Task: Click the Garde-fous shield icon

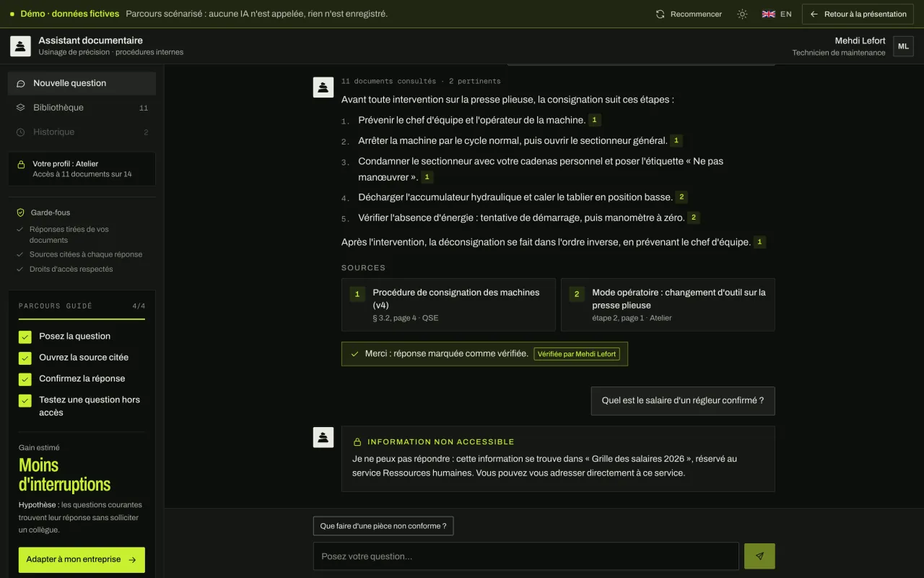Action: click(20, 212)
